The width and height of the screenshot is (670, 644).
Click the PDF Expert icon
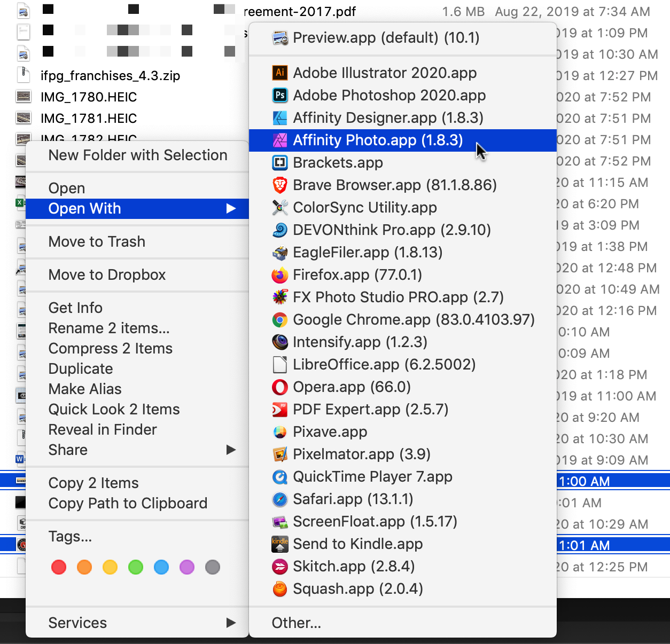coord(280,410)
